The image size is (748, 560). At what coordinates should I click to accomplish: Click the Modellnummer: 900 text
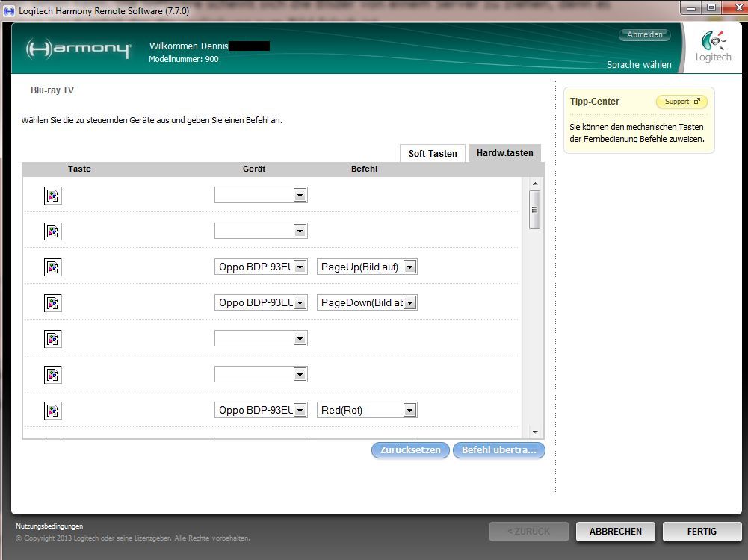184,59
